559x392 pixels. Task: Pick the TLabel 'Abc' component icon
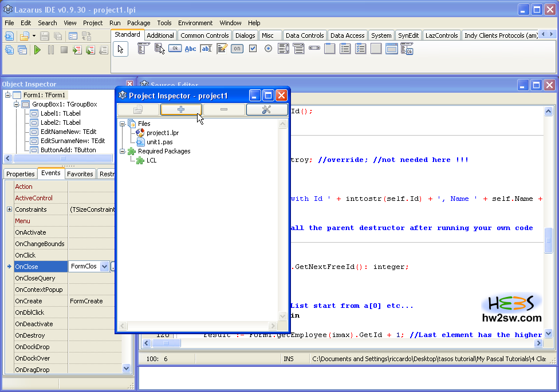190,49
